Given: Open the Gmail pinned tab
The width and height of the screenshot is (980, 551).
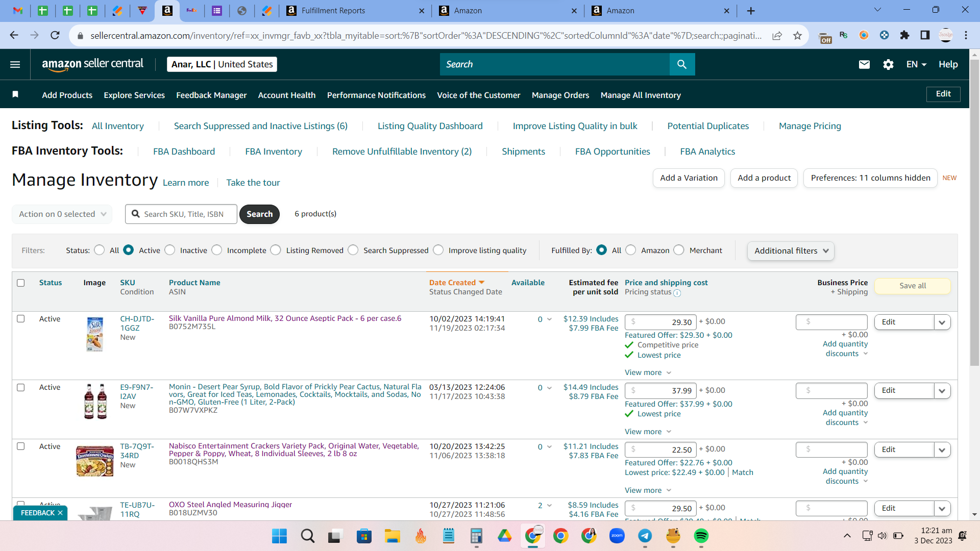Looking at the screenshot, I should [x=18, y=11].
